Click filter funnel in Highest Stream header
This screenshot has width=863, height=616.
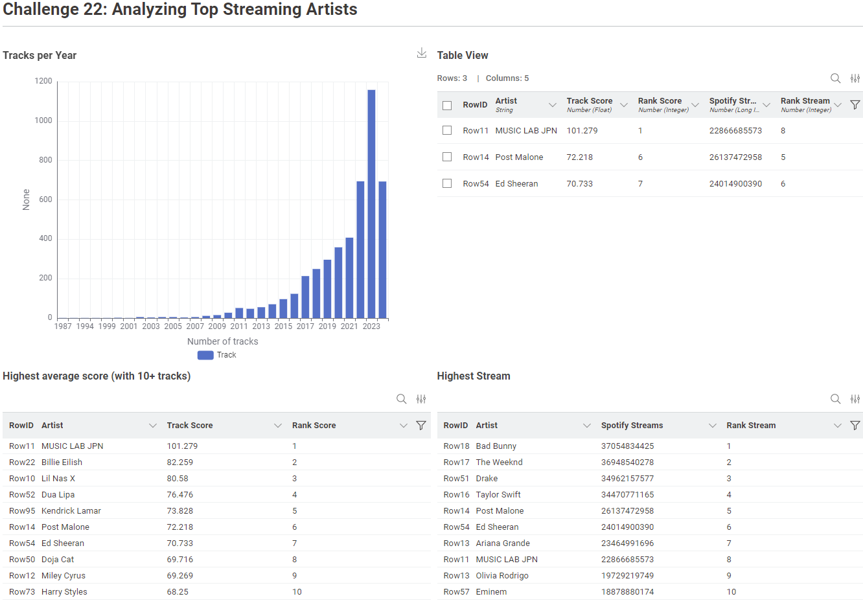pos(855,426)
